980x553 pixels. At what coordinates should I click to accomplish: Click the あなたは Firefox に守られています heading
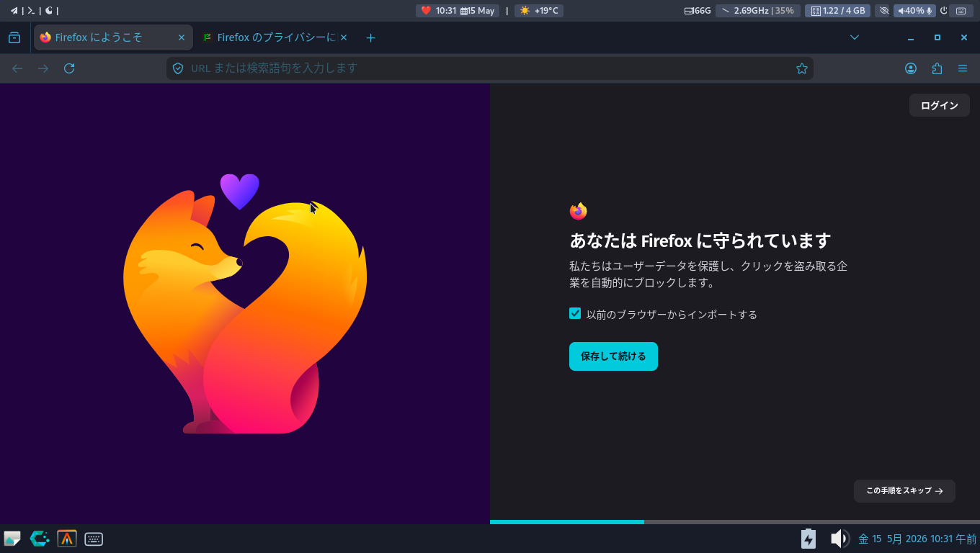click(x=700, y=240)
